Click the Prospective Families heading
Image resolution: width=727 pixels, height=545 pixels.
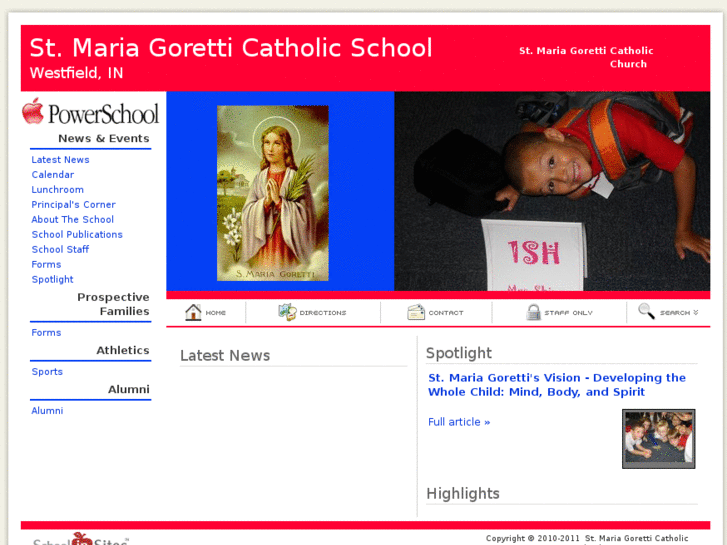click(x=113, y=304)
